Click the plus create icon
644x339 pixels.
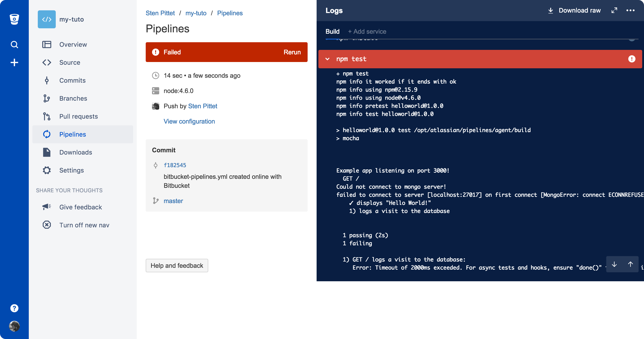(14, 62)
